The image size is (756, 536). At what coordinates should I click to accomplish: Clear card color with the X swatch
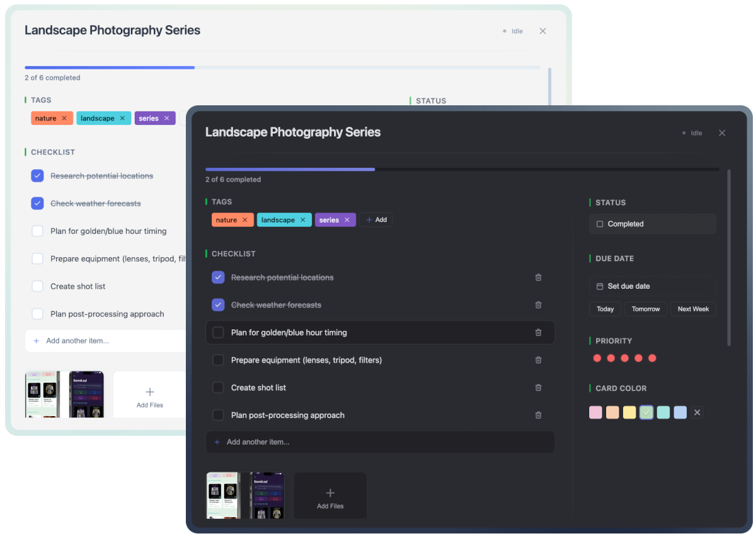click(x=697, y=412)
